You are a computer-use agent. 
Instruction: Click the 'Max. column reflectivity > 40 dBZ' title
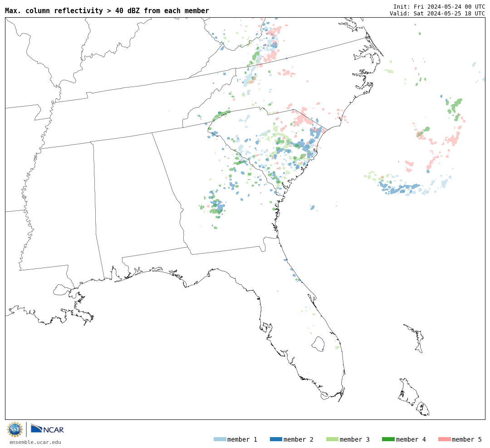[107, 10]
